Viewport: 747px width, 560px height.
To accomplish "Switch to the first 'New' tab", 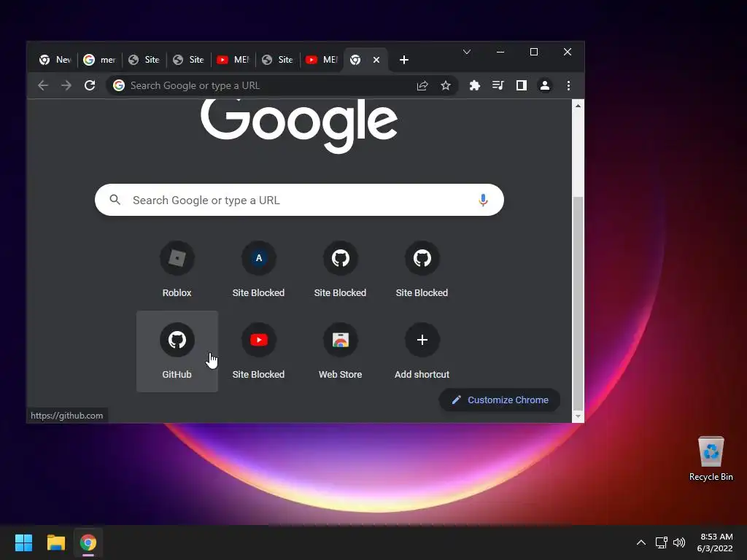I will pyautogui.click(x=55, y=60).
